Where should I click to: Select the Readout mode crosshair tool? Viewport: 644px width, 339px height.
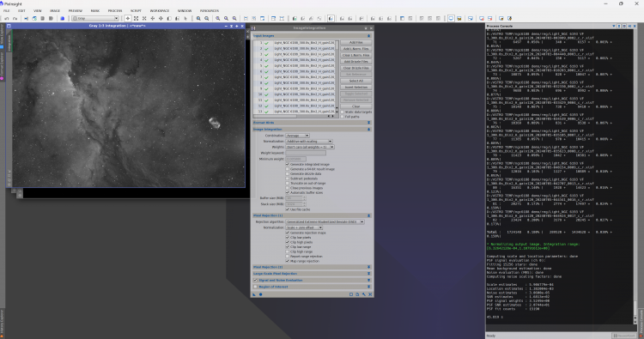tap(128, 19)
